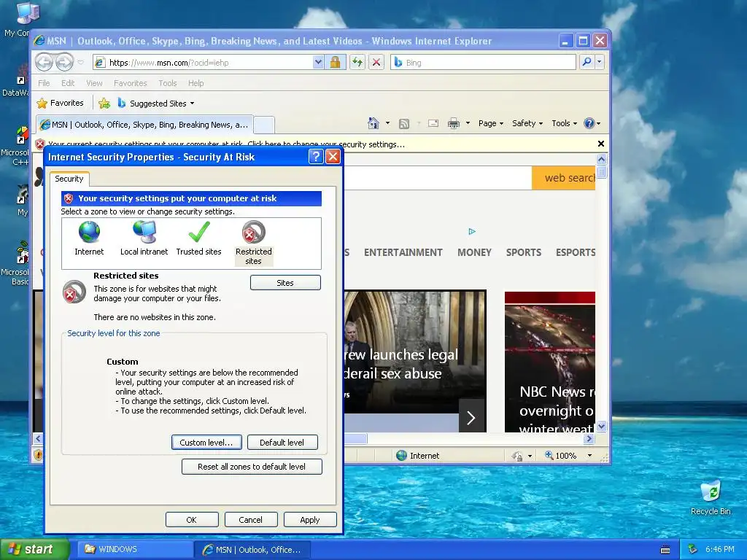Viewport: 747px width, 560px height.
Task: Go back with the browser Back arrow
Action: point(44,63)
